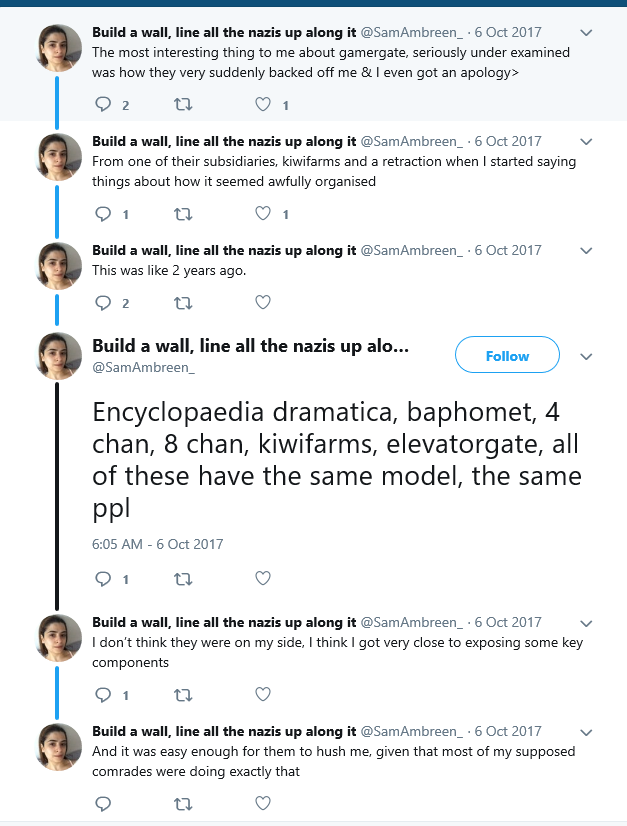Retweet the 'I don't think they were on my side' tweet
Viewport: 627px width, 826px height.
183,695
